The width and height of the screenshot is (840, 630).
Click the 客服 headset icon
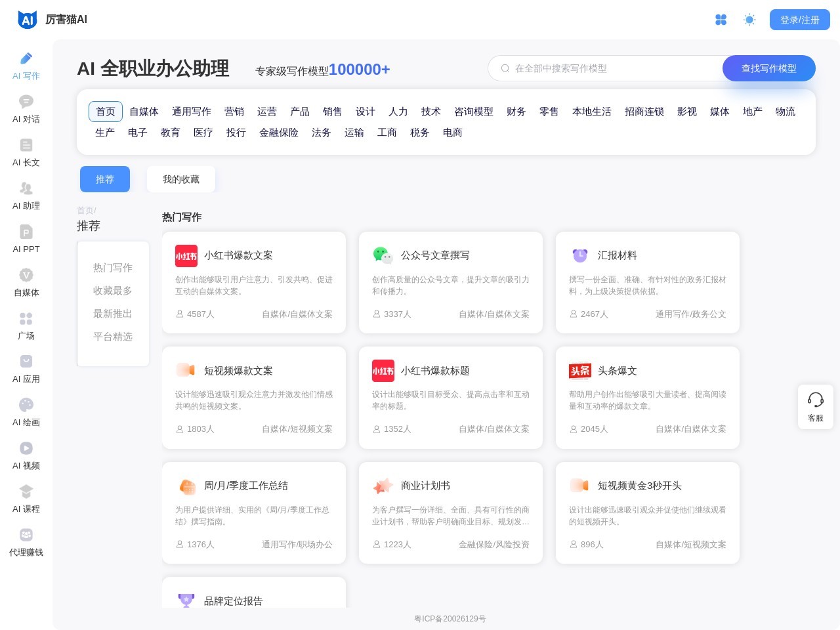[x=816, y=400]
